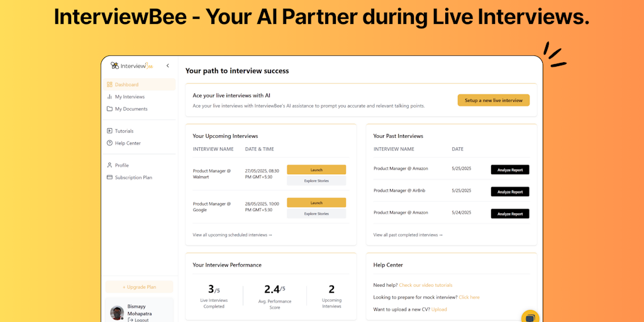
Task: Click the Tutorials play icon
Action: coord(109,131)
